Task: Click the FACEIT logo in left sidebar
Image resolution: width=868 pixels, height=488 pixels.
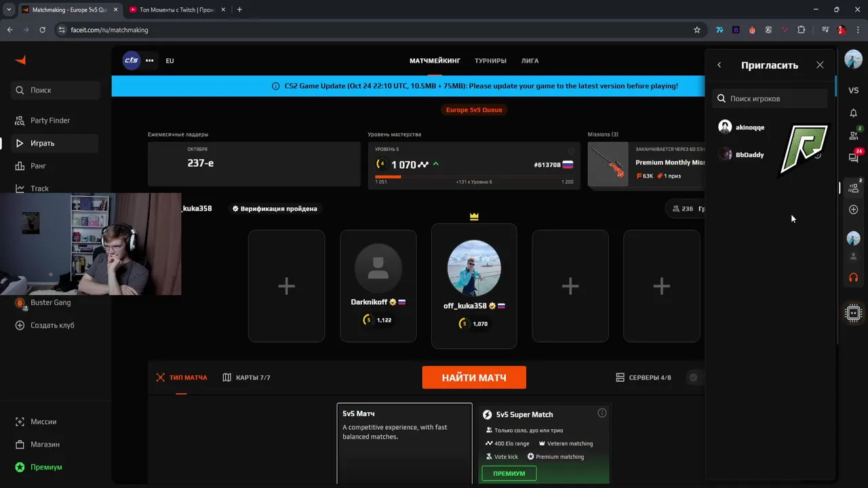Action: 20,60
